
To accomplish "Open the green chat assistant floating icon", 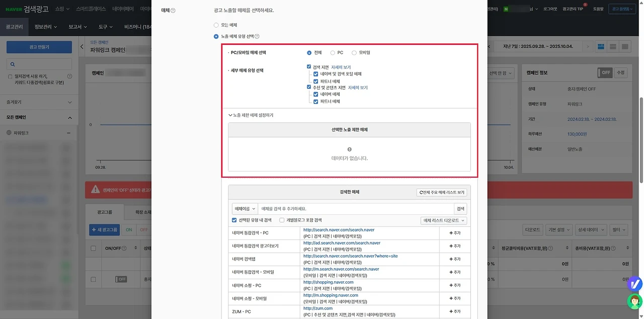I will [x=635, y=301].
